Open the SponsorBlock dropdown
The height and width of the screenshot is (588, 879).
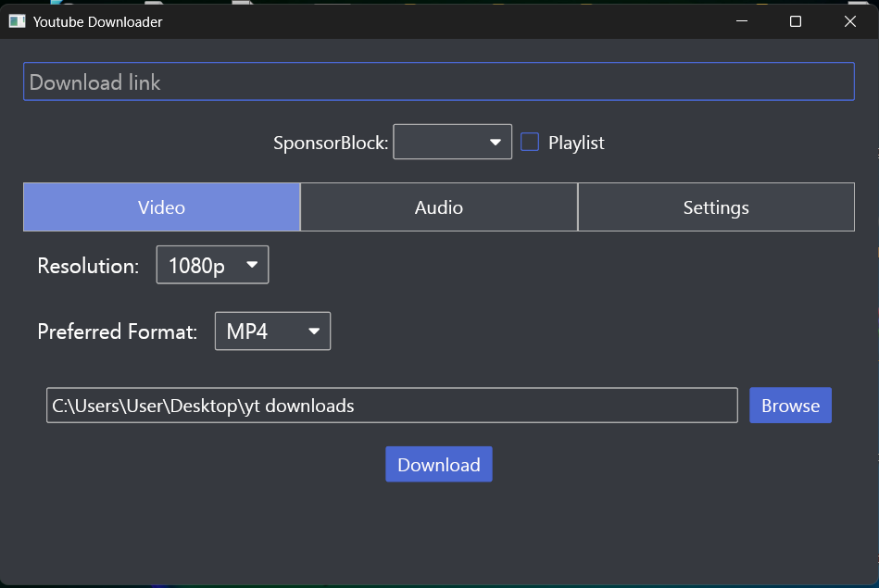[x=452, y=142]
